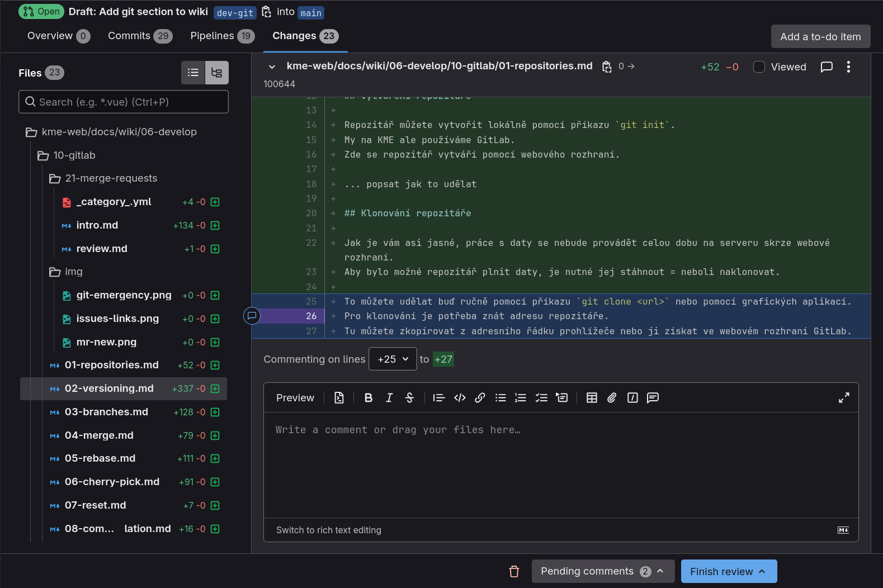Discard pending review with trash icon

pyautogui.click(x=514, y=571)
